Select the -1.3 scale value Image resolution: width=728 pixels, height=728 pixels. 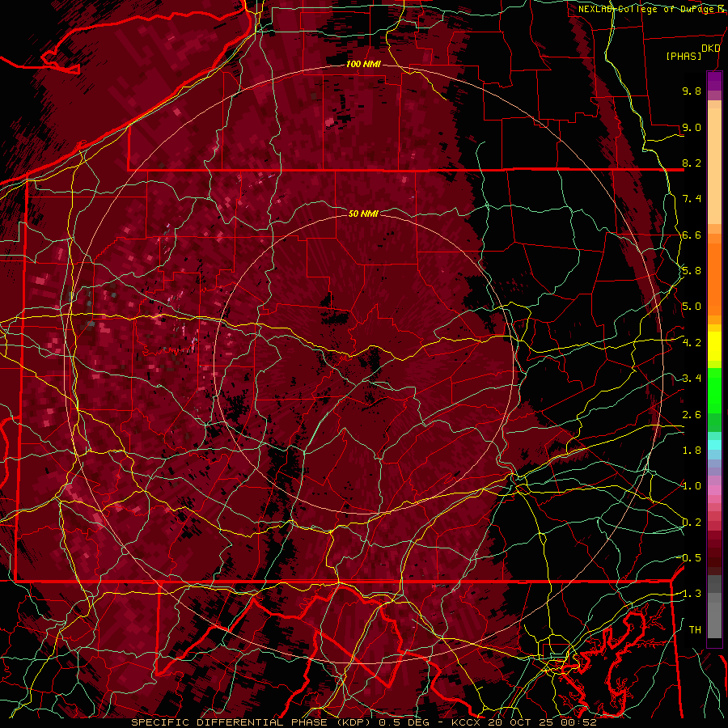point(690,594)
